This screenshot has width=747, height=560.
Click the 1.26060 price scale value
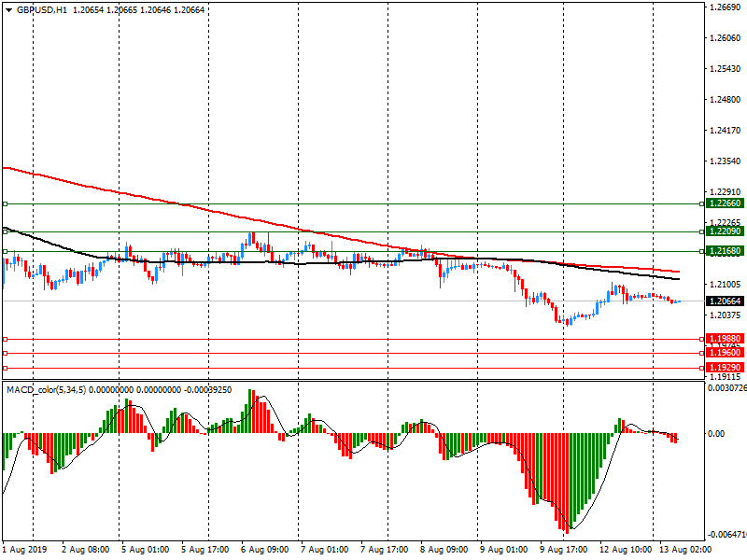coord(726,38)
